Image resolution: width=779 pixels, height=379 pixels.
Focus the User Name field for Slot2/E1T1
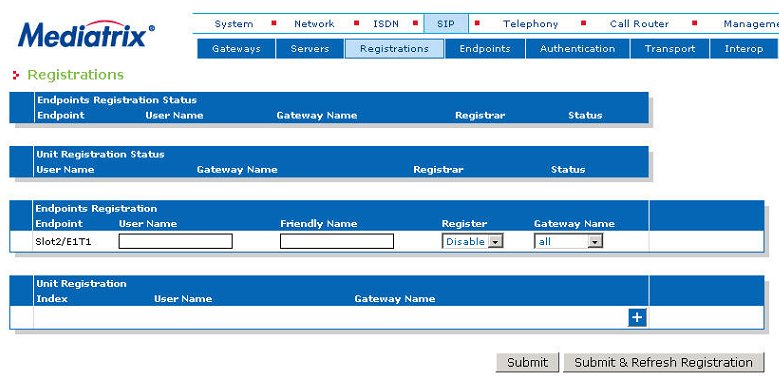click(x=175, y=242)
